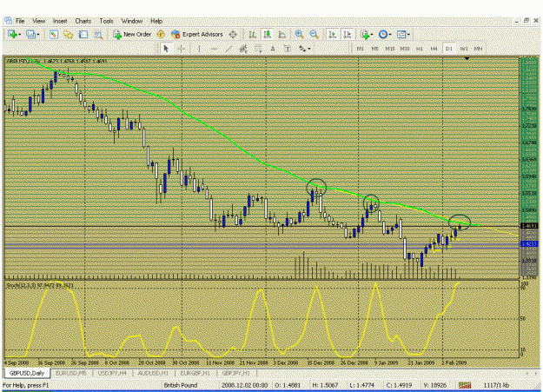Select the arrow cursor tool
543x392 pixels.
[x=166, y=49]
